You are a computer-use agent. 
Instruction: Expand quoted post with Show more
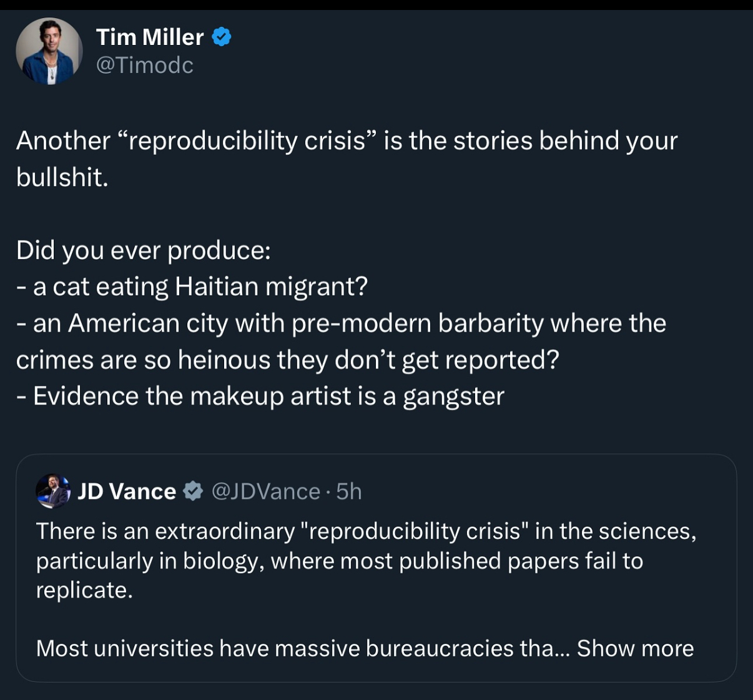(635, 648)
